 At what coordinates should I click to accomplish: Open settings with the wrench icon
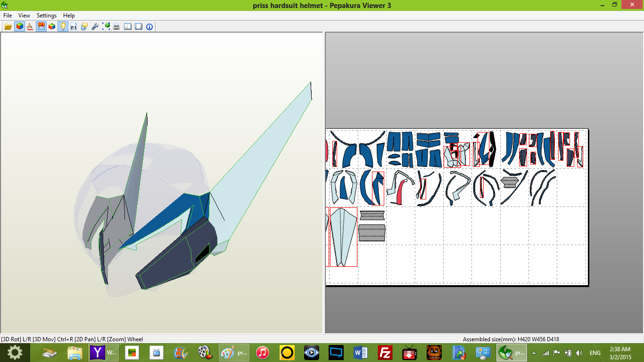(x=95, y=26)
